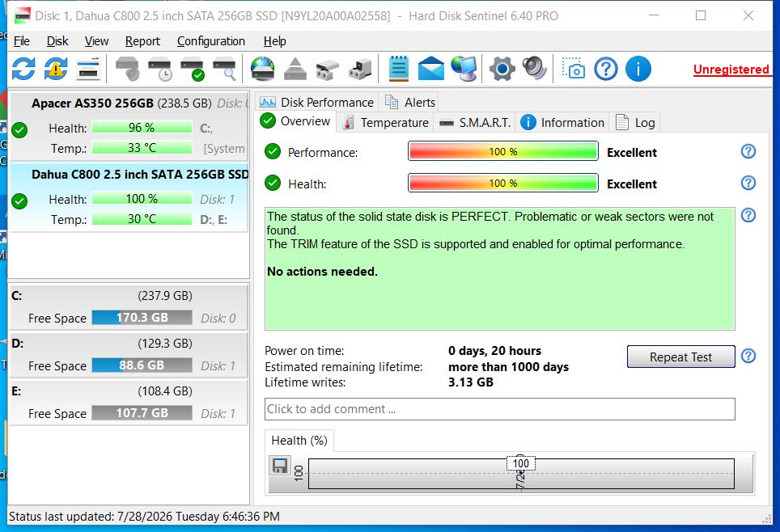Image resolution: width=780 pixels, height=532 pixels.
Task: Open the S.M.A.R.T. tab
Action: click(475, 123)
